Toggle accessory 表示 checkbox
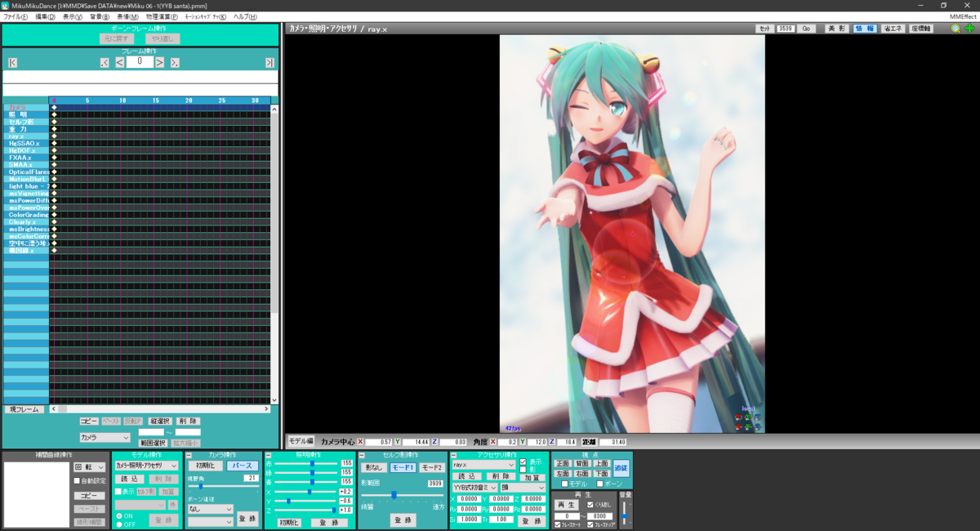 point(523,462)
